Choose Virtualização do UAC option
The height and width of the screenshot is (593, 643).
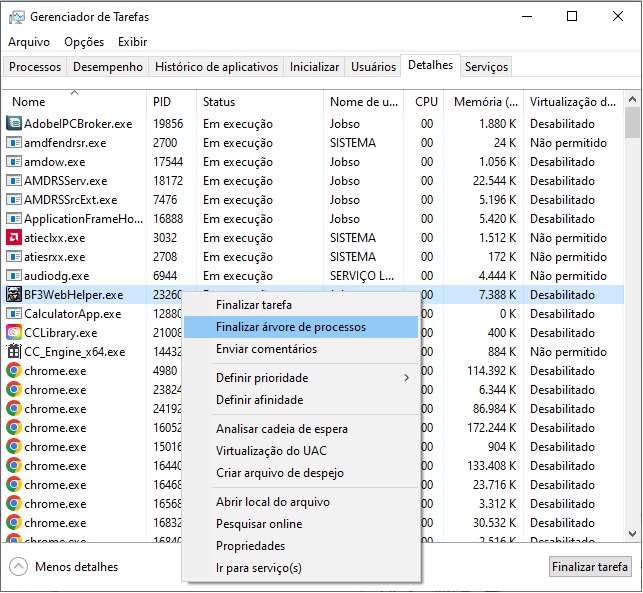tap(301, 451)
